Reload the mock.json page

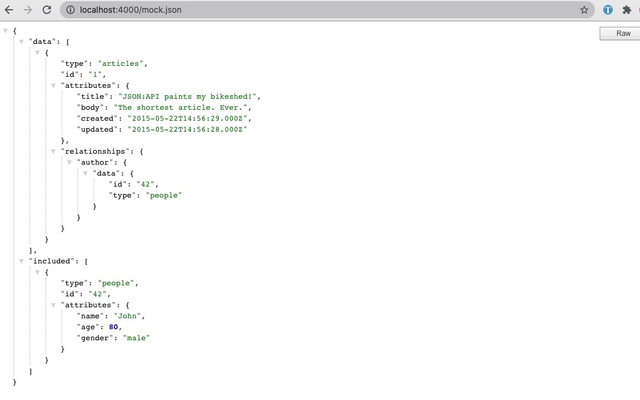[46, 9]
